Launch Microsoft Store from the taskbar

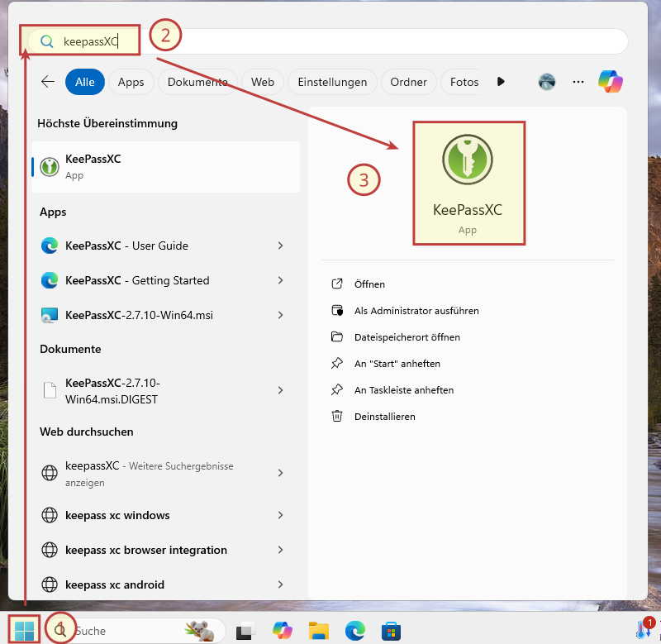[391, 632]
